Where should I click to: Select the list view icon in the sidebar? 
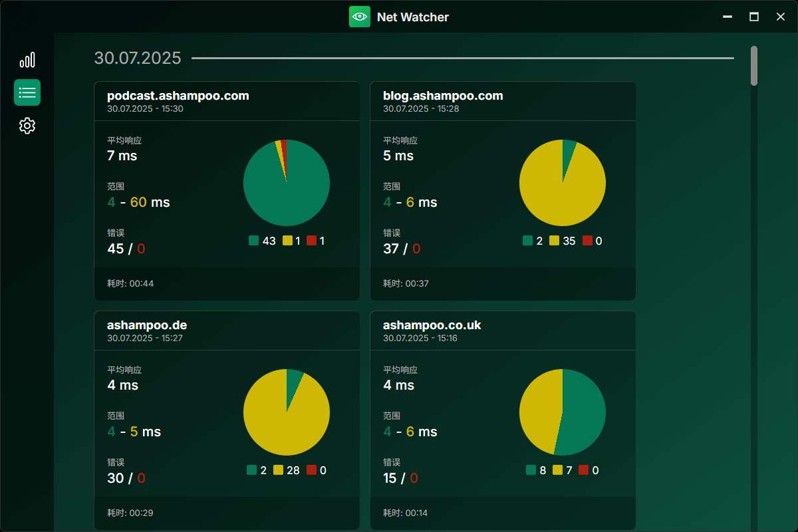pos(27,92)
